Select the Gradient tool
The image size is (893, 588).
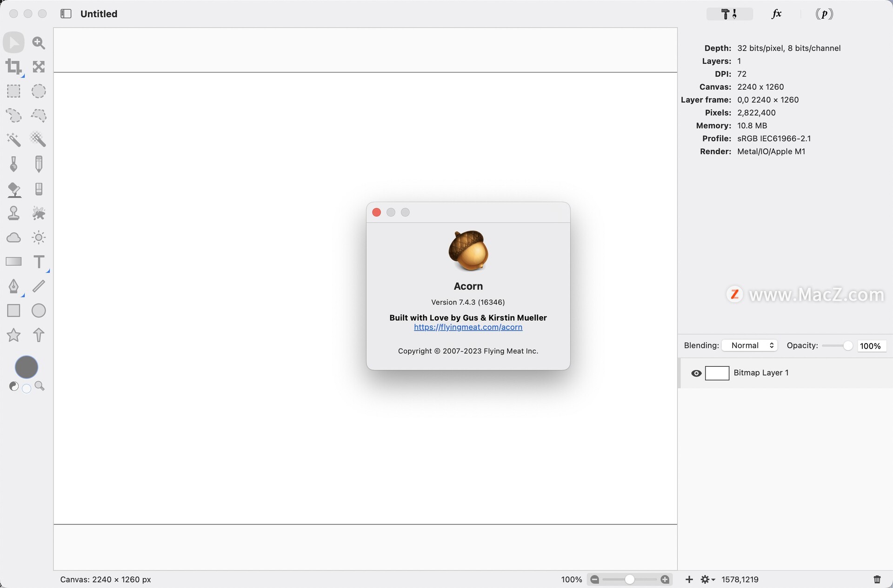pyautogui.click(x=13, y=262)
